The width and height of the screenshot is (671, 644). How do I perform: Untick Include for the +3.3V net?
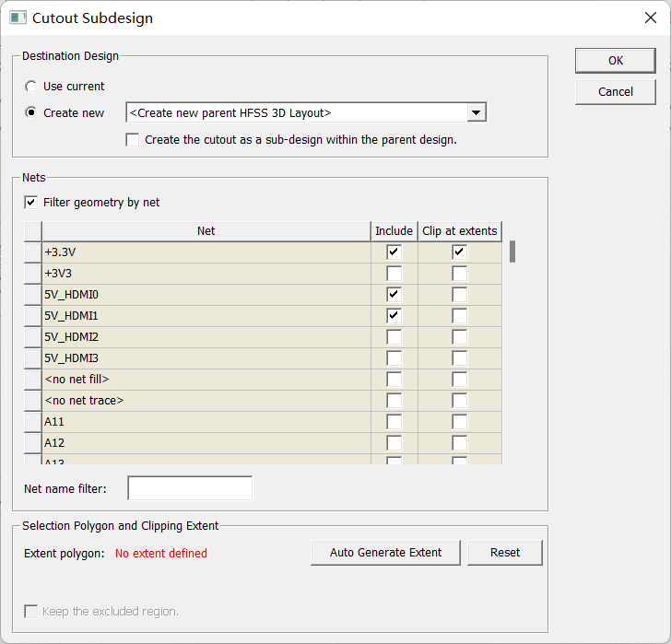click(x=394, y=252)
